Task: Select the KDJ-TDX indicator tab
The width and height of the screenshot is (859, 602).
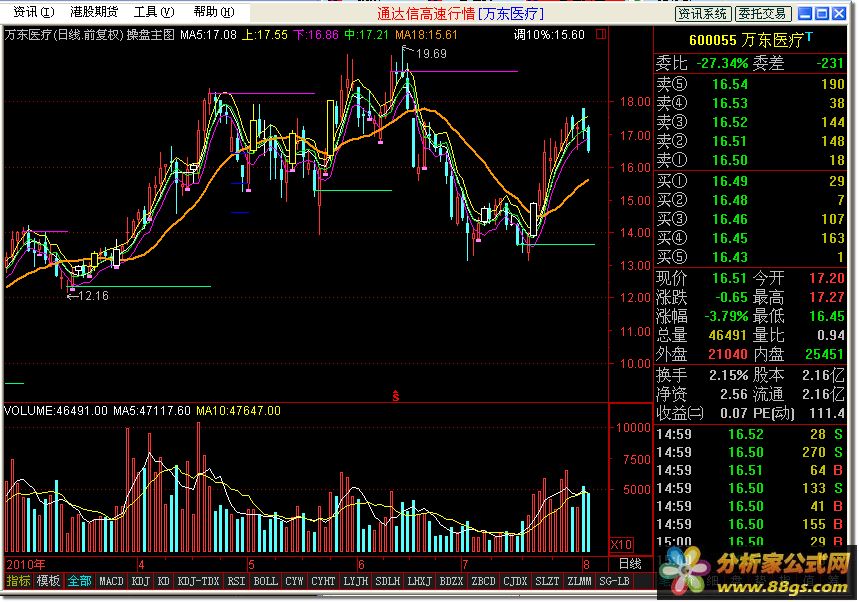Action: click(x=198, y=581)
